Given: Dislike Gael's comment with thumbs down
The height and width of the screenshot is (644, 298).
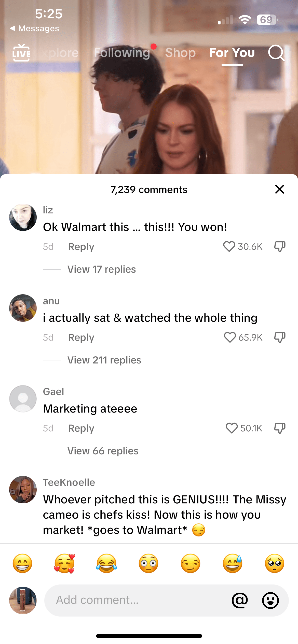Looking at the screenshot, I should tap(280, 428).
